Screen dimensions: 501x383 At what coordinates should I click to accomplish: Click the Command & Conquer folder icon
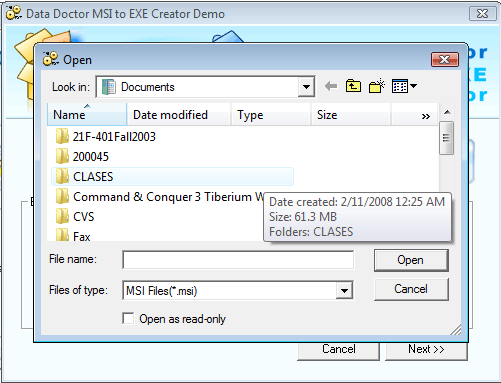[x=62, y=196]
